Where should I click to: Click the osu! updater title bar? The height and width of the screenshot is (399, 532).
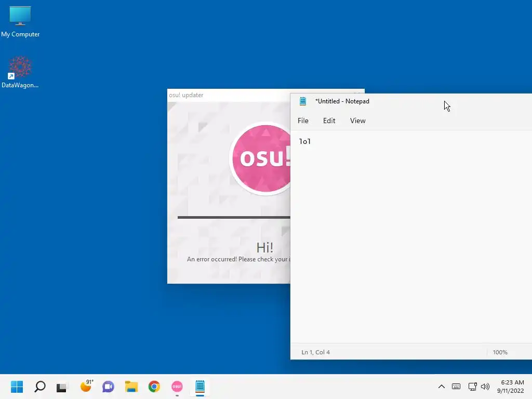pyautogui.click(x=229, y=95)
